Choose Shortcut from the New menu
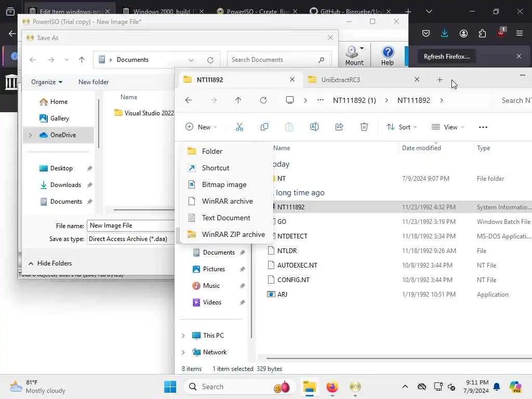This screenshot has width=532, height=399. point(227,168)
